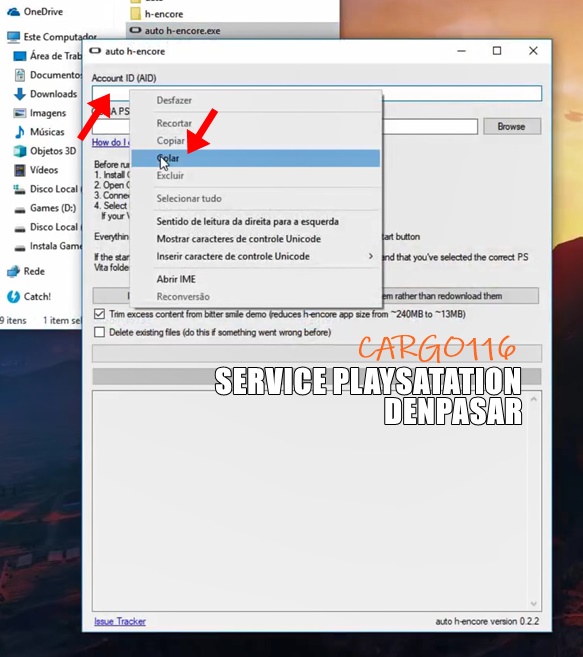Select Mostrar caracteres de controle Unicode
The height and width of the screenshot is (657, 583).
(256, 239)
